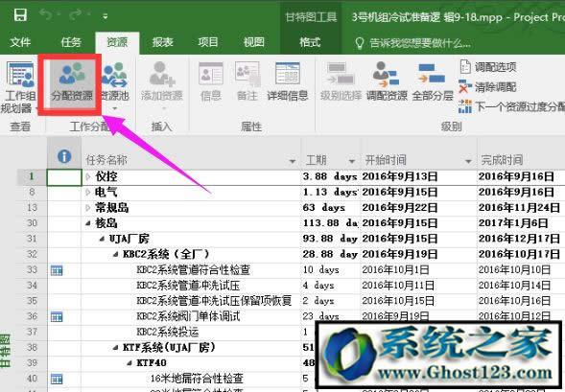Click the 分配资源 assign resources icon
The width and height of the screenshot is (565, 392).
coord(72,83)
